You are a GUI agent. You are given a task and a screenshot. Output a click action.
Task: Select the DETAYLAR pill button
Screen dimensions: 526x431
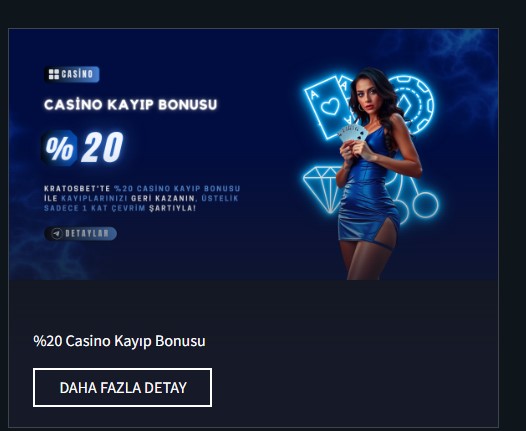pyautogui.click(x=81, y=234)
